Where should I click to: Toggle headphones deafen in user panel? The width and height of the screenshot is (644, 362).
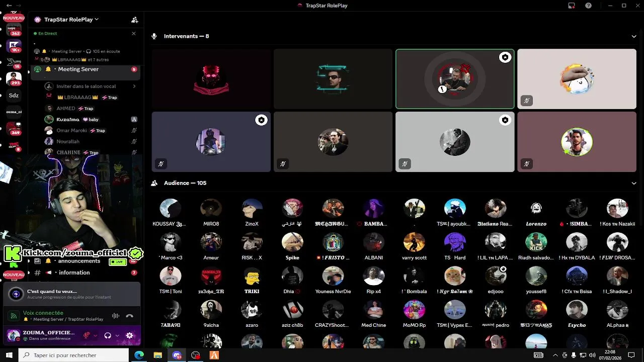[x=108, y=335]
